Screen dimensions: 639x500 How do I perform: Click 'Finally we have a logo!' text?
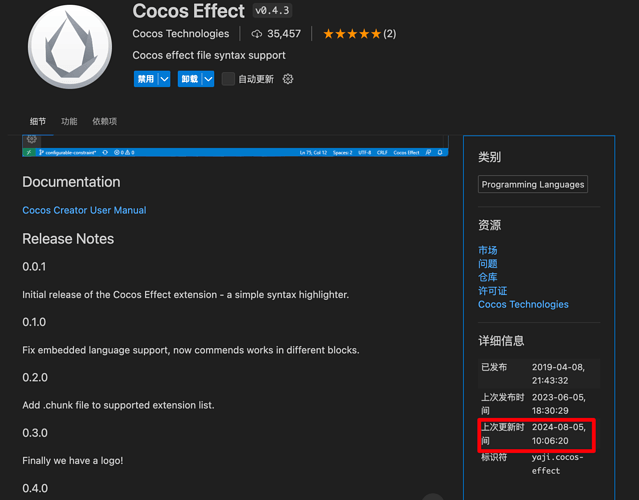[x=73, y=461]
